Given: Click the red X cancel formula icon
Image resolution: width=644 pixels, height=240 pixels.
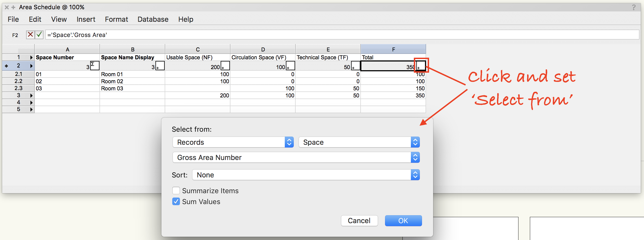Looking at the screenshot, I should [x=30, y=35].
